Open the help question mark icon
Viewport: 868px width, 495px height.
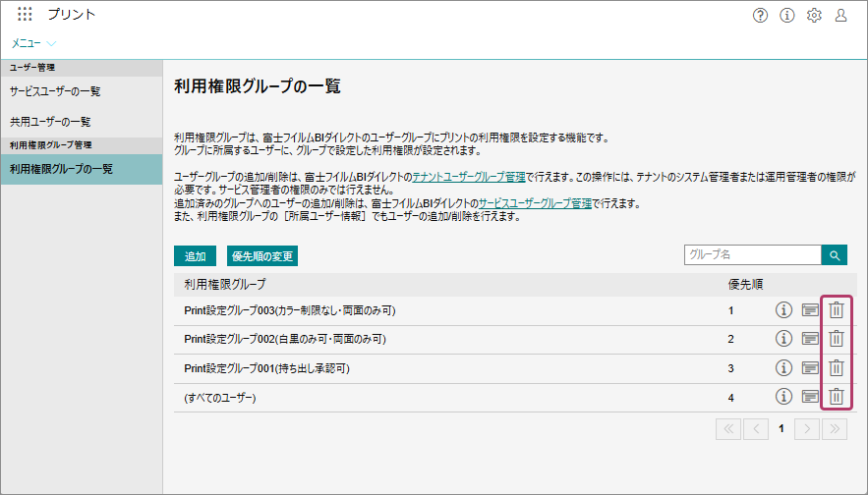click(x=760, y=16)
